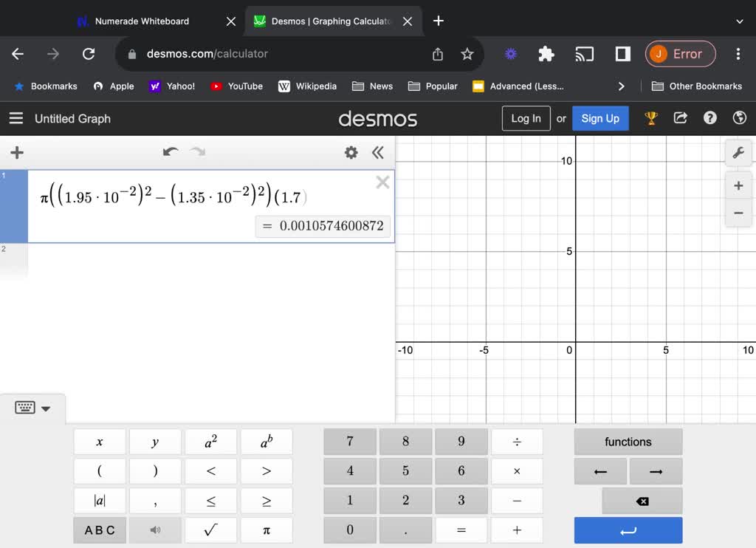Collapse the on-screen keypad
Screen dimensions: 756x548
[32, 408]
